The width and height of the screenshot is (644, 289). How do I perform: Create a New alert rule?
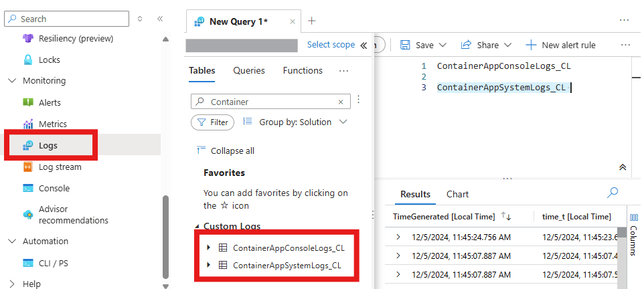click(560, 45)
